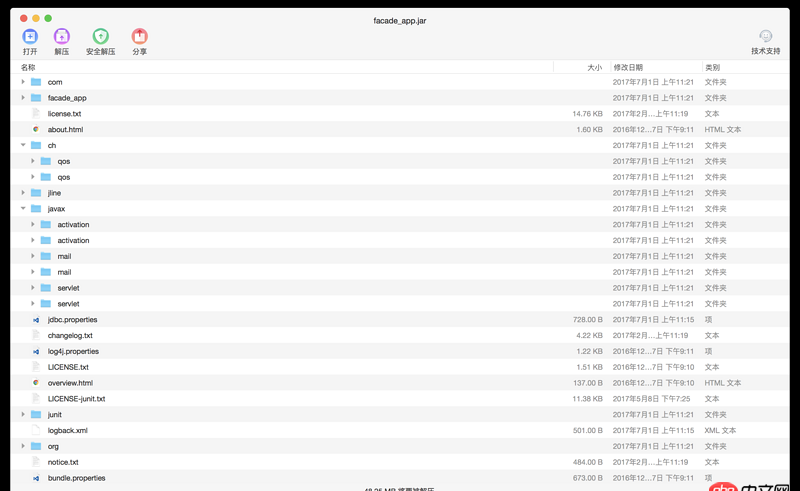The width and height of the screenshot is (800, 491).
Task: Expand the facade_app folder
Action: tap(23, 97)
